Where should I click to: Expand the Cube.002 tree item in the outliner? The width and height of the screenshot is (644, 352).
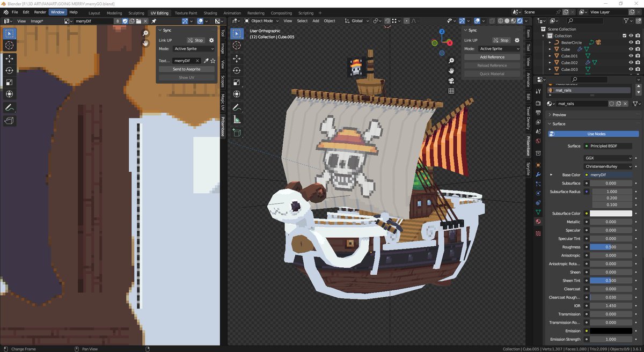(550, 63)
